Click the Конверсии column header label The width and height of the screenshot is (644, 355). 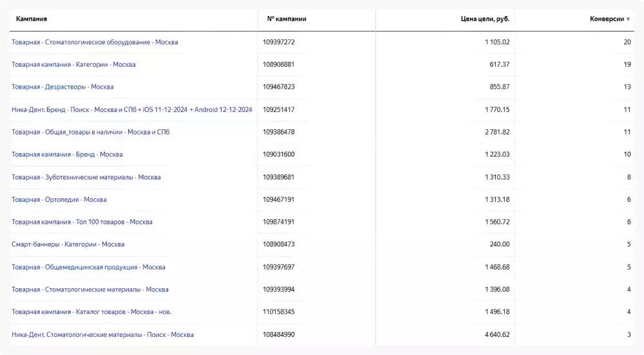pos(606,19)
